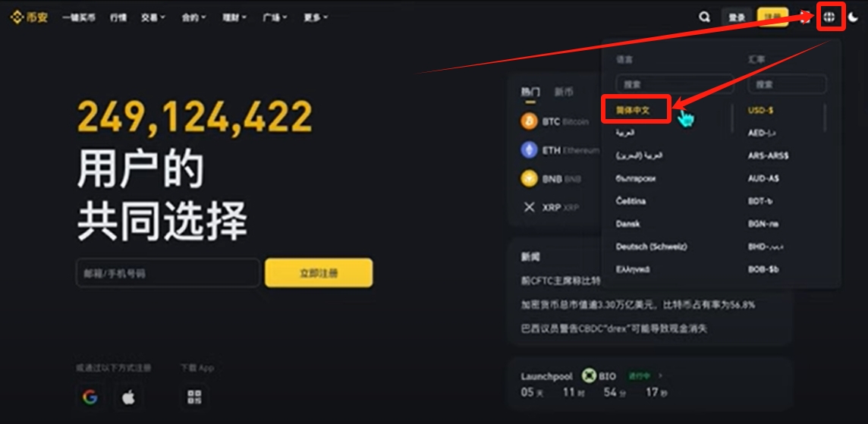Image resolution: width=868 pixels, height=424 pixels.
Task: Open the search magnifier icon
Action: point(704,17)
